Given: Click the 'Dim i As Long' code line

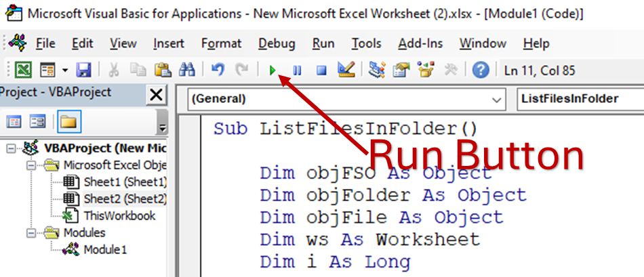Looking at the screenshot, I should coord(335,262).
